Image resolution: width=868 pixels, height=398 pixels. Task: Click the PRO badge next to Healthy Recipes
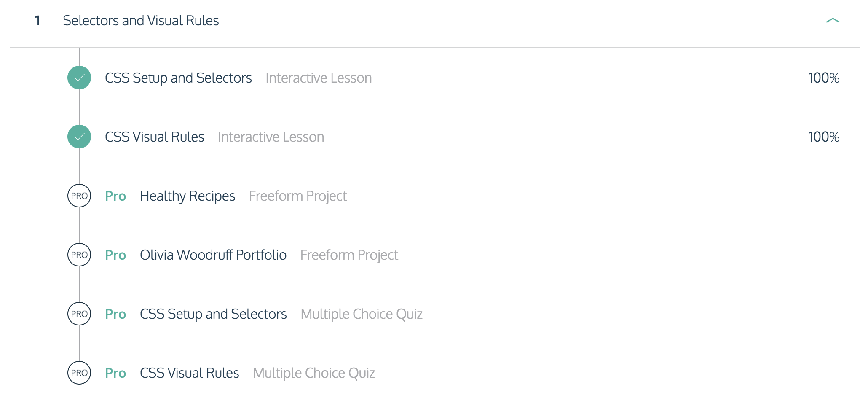tap(79, 196)
